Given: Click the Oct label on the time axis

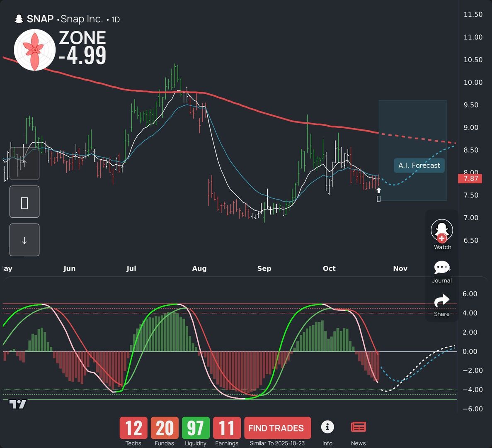Looking at the screenshot, I should coord(329,268).
